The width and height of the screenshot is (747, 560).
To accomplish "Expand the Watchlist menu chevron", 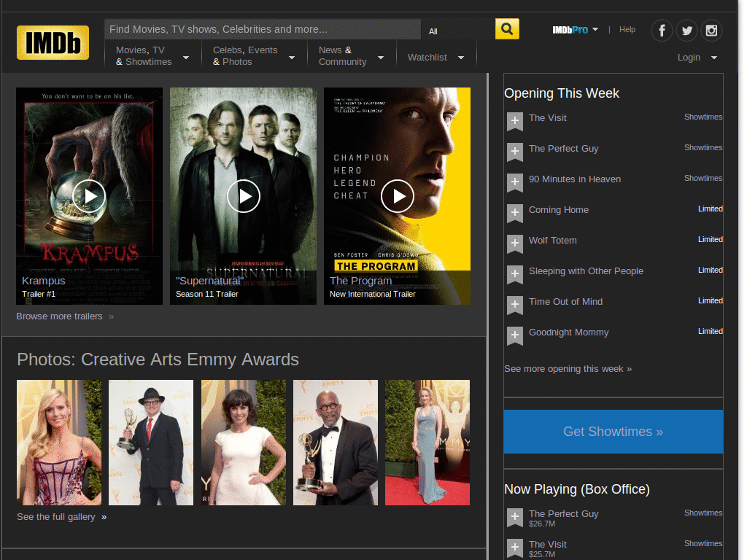I will point(460,57).
